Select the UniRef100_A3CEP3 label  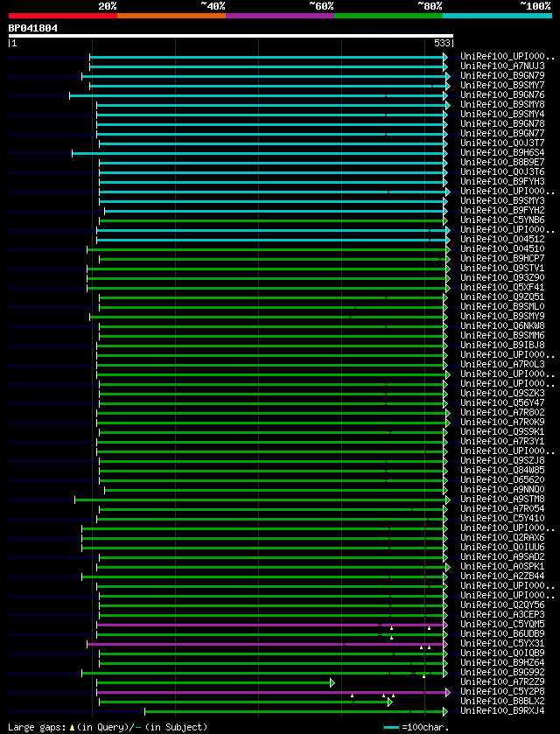(502, 614)
